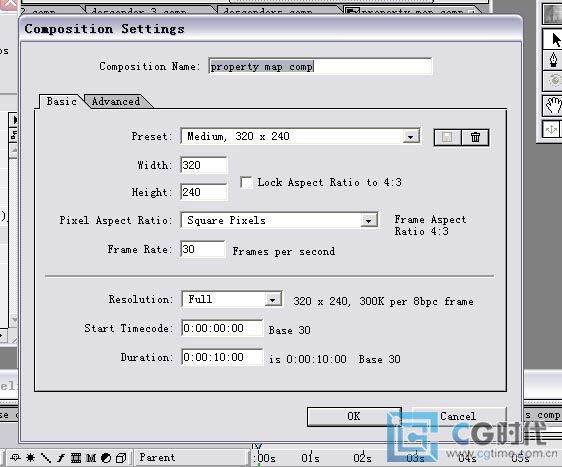562x467 pixels.
Task: Click the Frame Blending filmstrip icon
Action: pyautogui.click(x=76, y=458)
